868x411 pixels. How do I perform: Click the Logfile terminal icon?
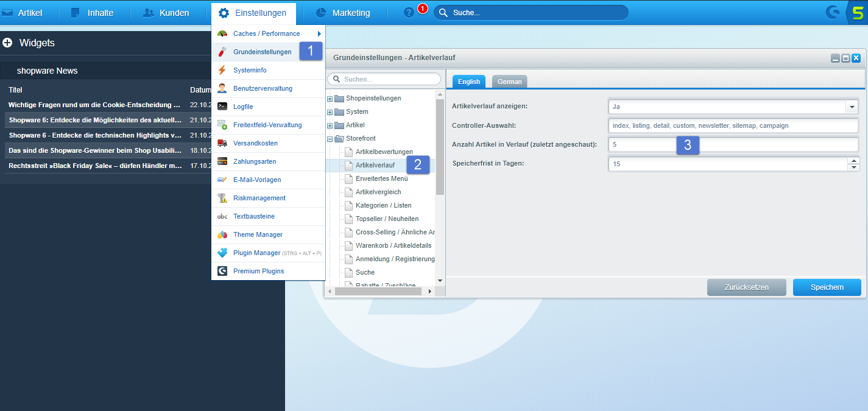[222, 107]
